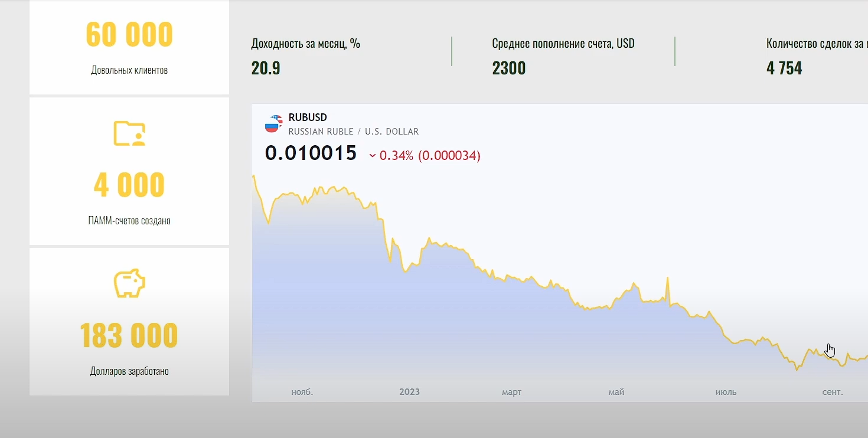This screenshot has width=868, height=438.
Task: Click the Russian Ruble / U.S. Dollar description
Action: click(353, 132)
